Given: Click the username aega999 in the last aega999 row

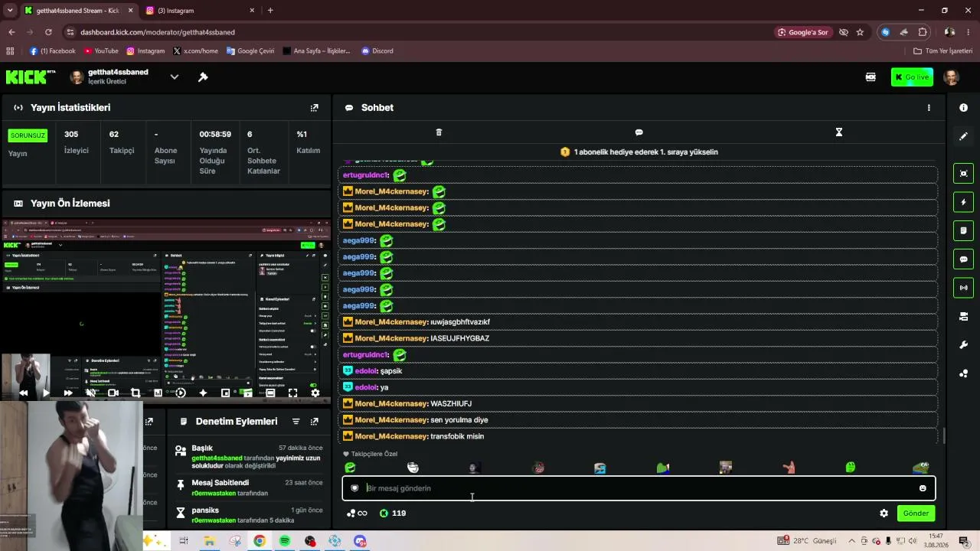Looking at the screenshot, I should point(358,306).
